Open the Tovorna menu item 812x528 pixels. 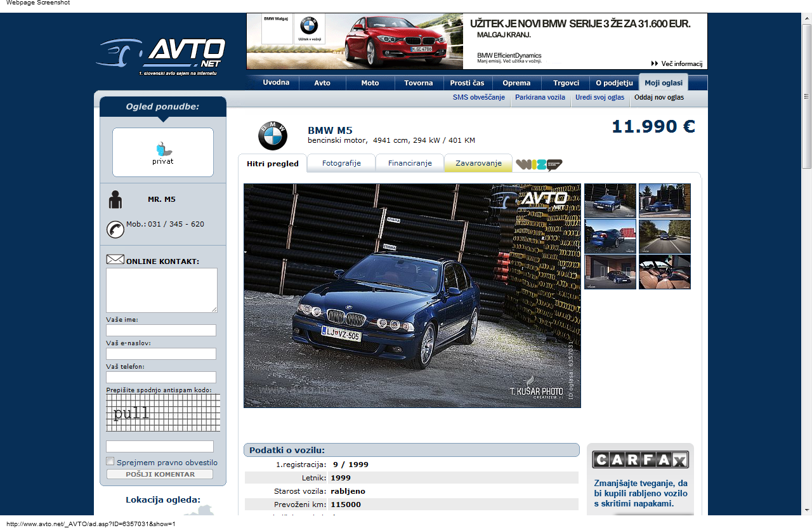419,83
